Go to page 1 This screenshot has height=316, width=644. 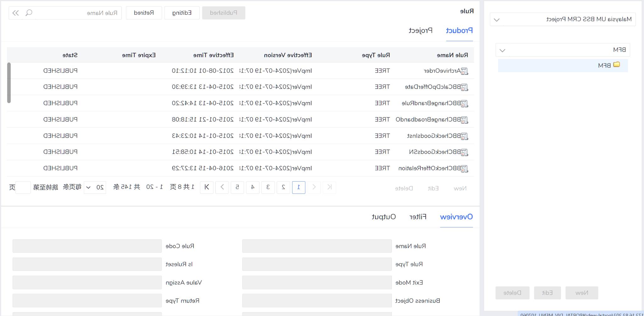[299, 187]
